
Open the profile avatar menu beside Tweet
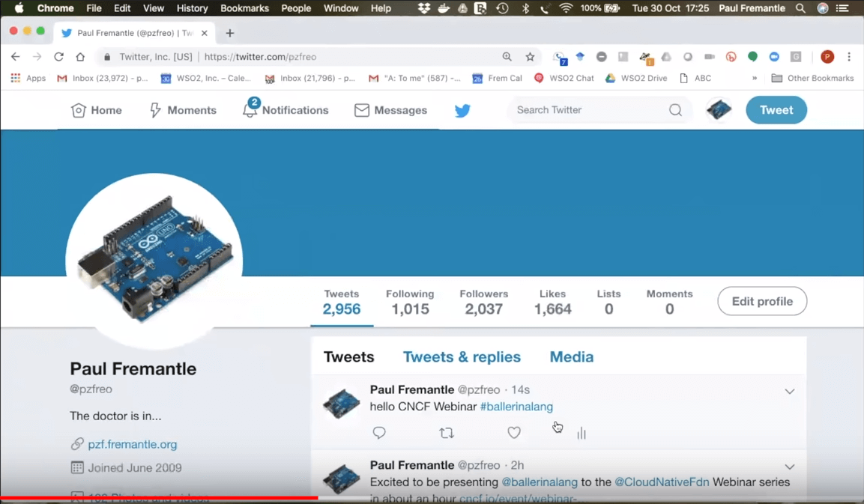point(719,109)
